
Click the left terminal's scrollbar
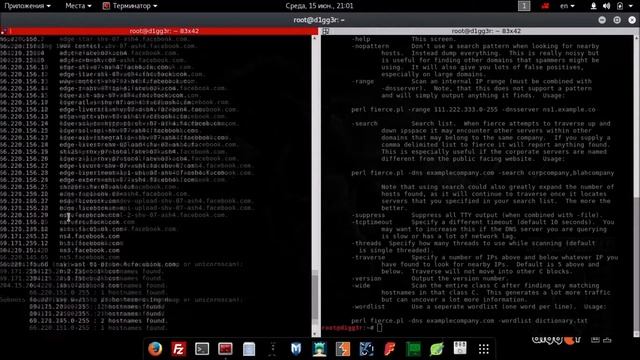pos(315,186)
